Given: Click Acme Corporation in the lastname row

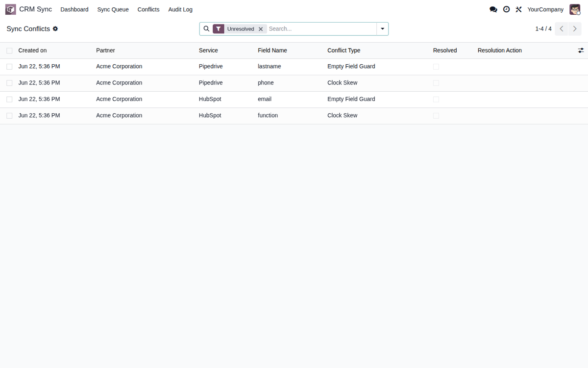Looking at the screenshot, I should [x=119, y=67].
